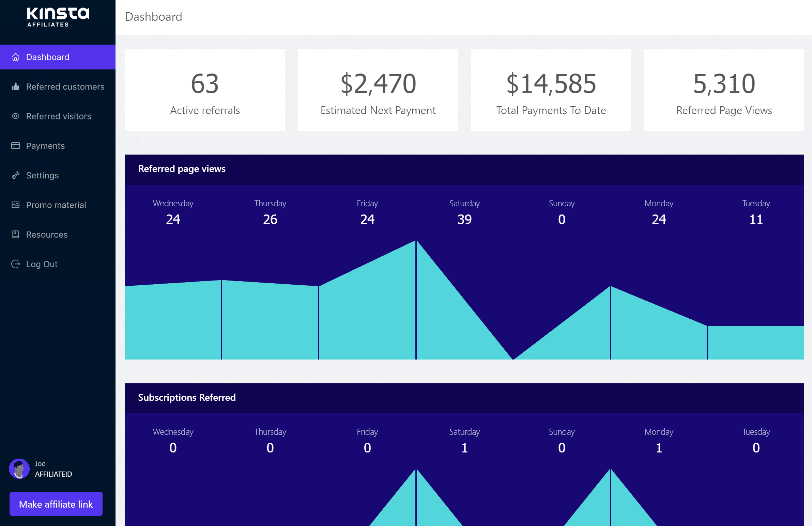812x526 pixels.
Task: Click the Dashboard home icon
Action: coord(15,57)
